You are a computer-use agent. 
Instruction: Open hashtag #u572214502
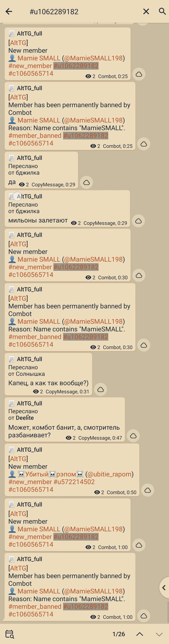point(74,482)
